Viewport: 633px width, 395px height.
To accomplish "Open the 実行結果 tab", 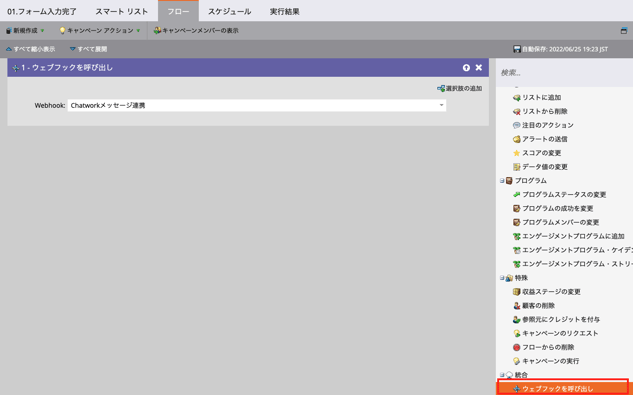I will (285, 11).
